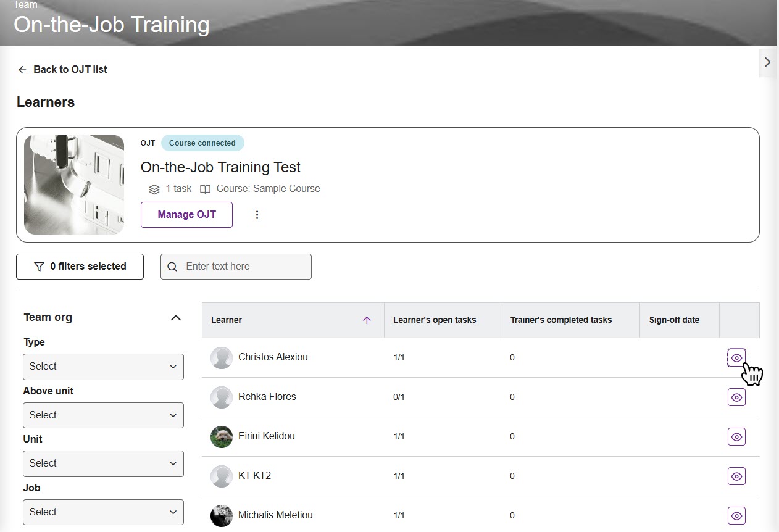The height and width of the screenshot is (532, 779).
Task: Go back to OJT list
Action: (62, 70)
